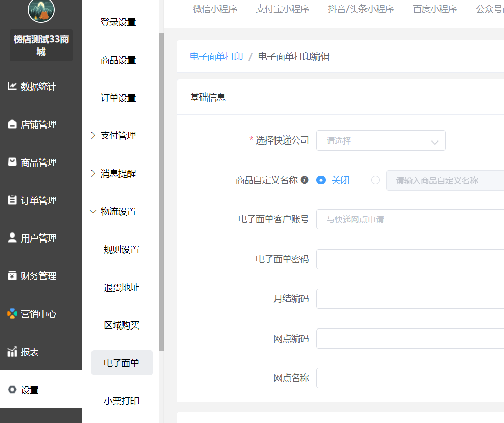The width and height of the screenshot is (504, 423).
Task: Open the 选择快递公司 dropdown
Action: [x=381, y=141]
